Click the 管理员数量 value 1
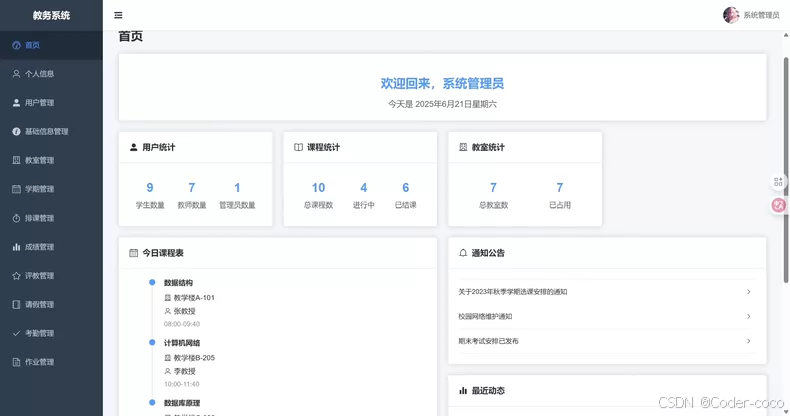The height and width of the screenshot is (416, 790). [237, 187]
